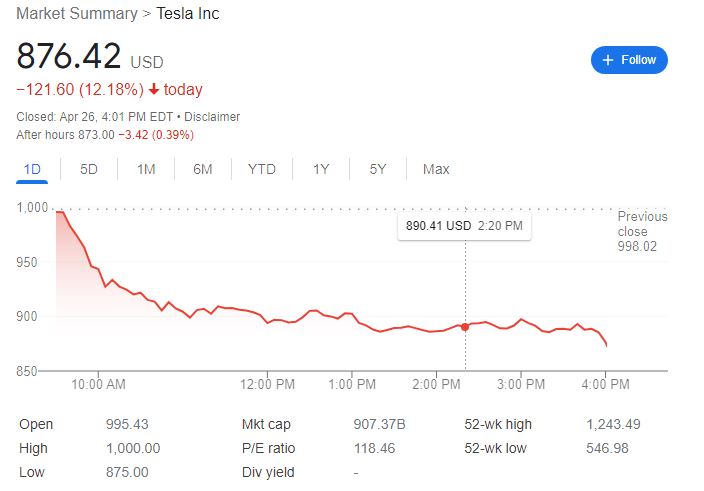Viewport: 704px width, 491px height.
Task: Click the Mkt cap value 907.37B
Action: (382, 424)
